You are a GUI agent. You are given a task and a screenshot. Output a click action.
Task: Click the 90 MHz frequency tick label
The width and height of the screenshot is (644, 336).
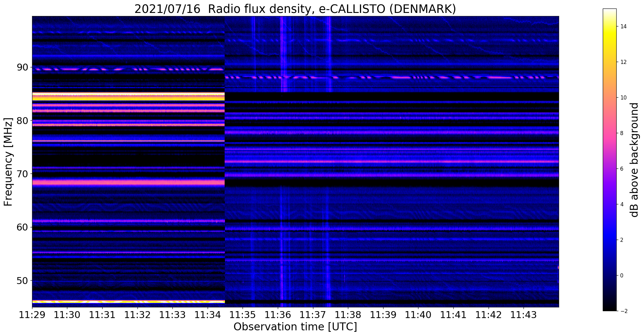(x=22, y=67)
